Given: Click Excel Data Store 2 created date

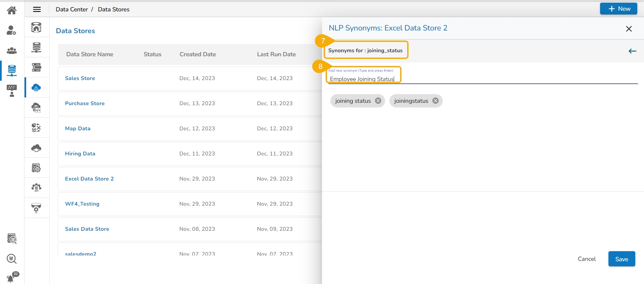Looking at the screenshot, I should [x=197, y=179].
